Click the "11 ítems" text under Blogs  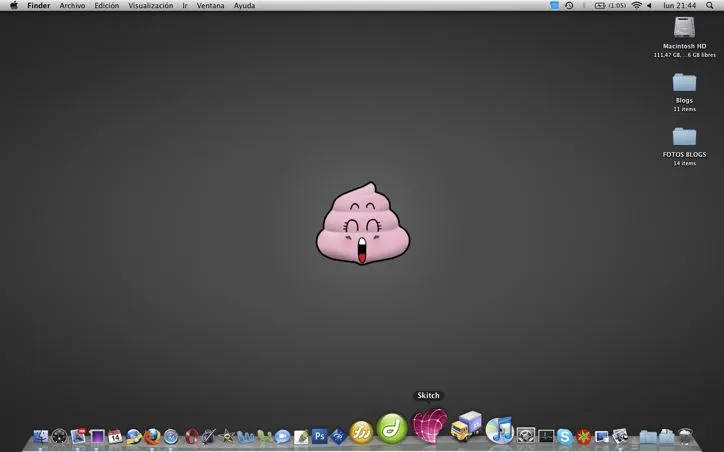(684, 109)
